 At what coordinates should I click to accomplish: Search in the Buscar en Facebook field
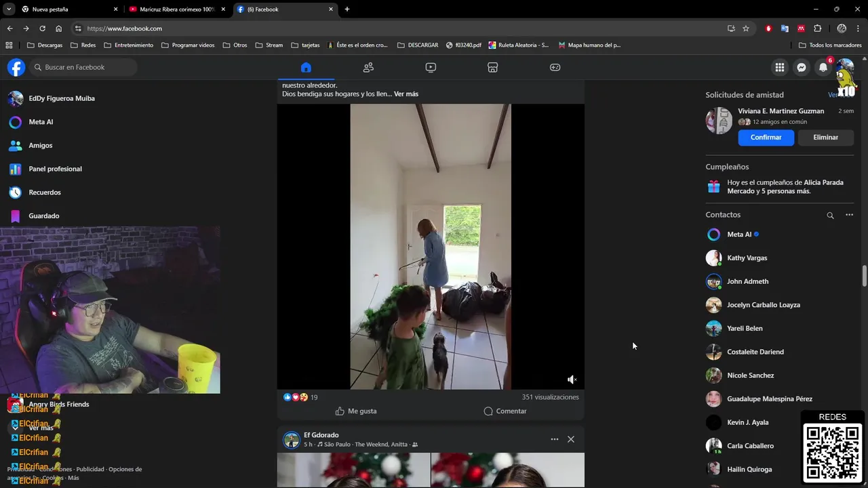(83, 67)
